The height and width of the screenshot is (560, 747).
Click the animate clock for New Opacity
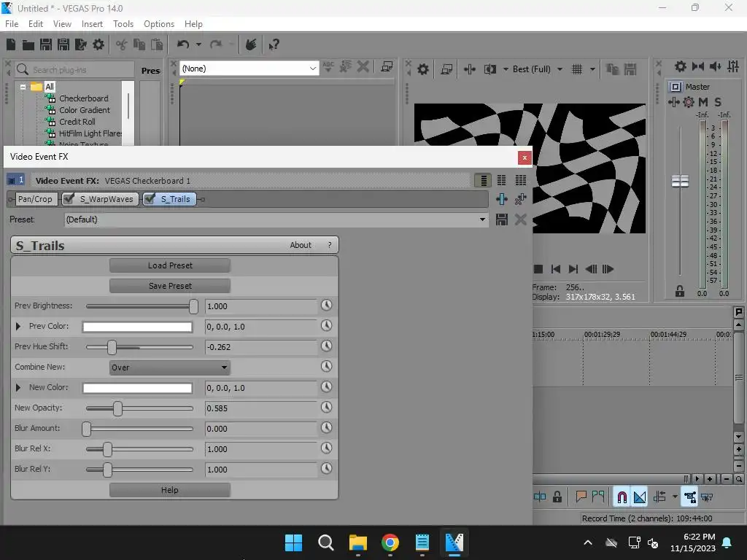coord(326,407)
